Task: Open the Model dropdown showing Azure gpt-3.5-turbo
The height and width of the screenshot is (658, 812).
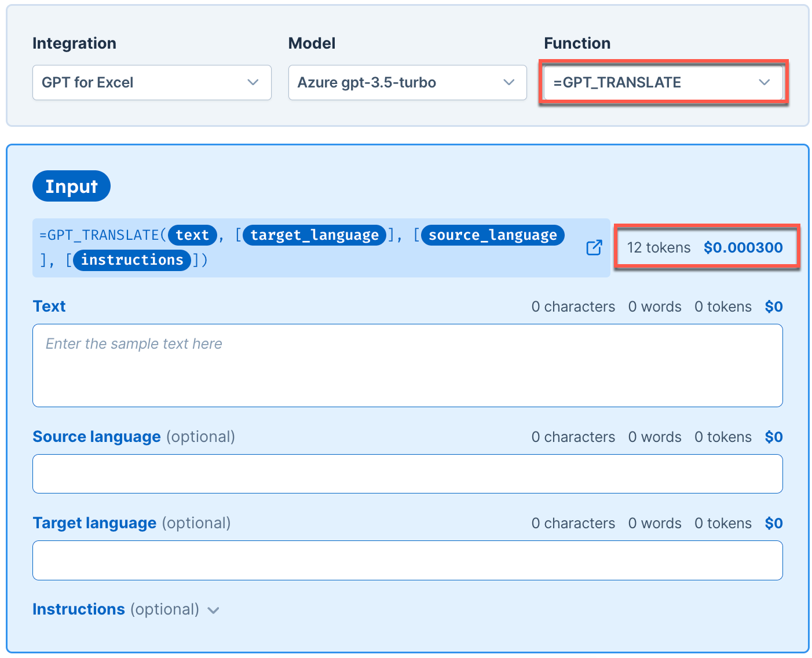Action: [x=407, y=82]
